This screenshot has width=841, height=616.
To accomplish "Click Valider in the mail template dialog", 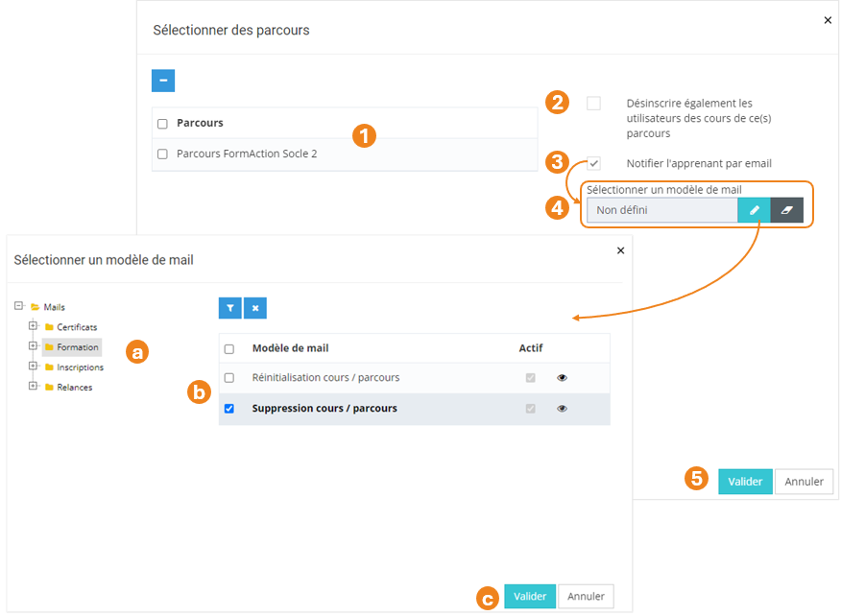I will [x=530, y=597].
